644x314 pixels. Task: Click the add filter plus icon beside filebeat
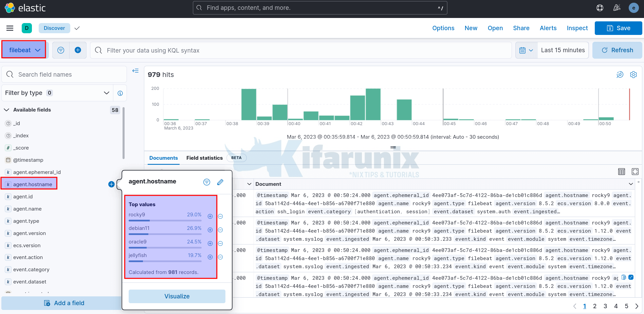click(77, 50)
